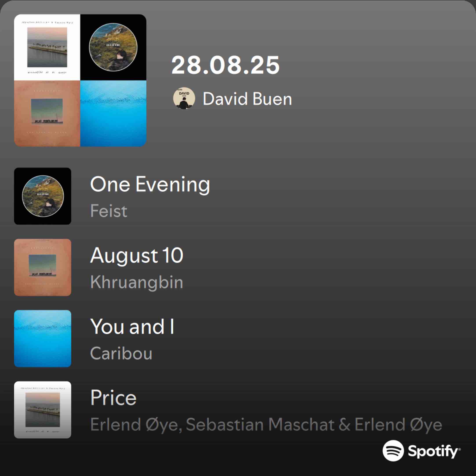Open the playlist title 28.08.25
Screen dimensions: 476x476
225,65
